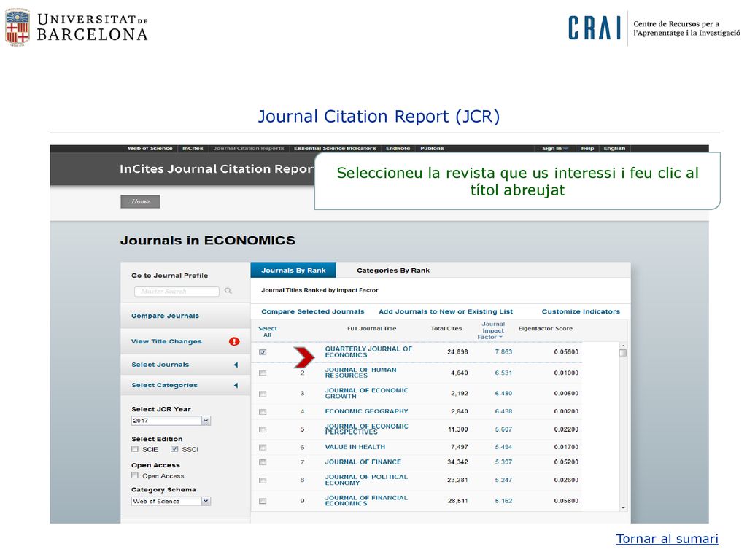Tick the checkbox for Journal of Human Resources
The width and height of the screenshot is (747, 560).
tap(263, 373)
